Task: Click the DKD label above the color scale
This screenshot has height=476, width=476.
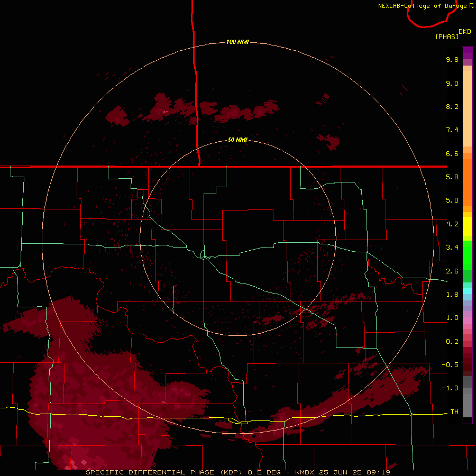Action: point(465,32)
